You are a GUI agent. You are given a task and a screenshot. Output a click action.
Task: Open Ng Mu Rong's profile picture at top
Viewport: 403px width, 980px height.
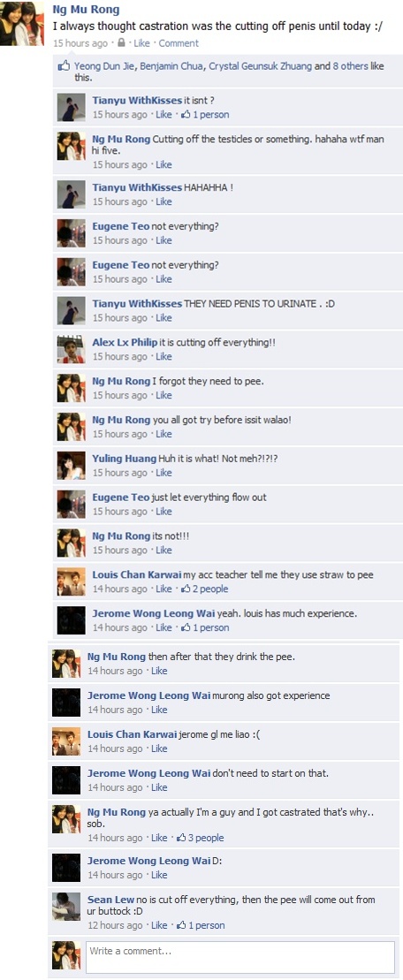[x=21, y=24]
